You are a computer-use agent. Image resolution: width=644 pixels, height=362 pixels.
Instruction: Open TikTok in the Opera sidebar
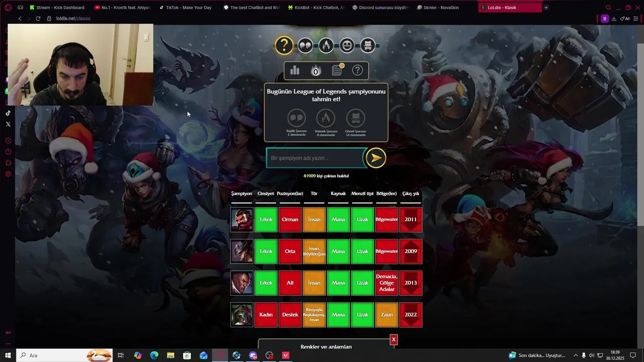tap(8, 113)
